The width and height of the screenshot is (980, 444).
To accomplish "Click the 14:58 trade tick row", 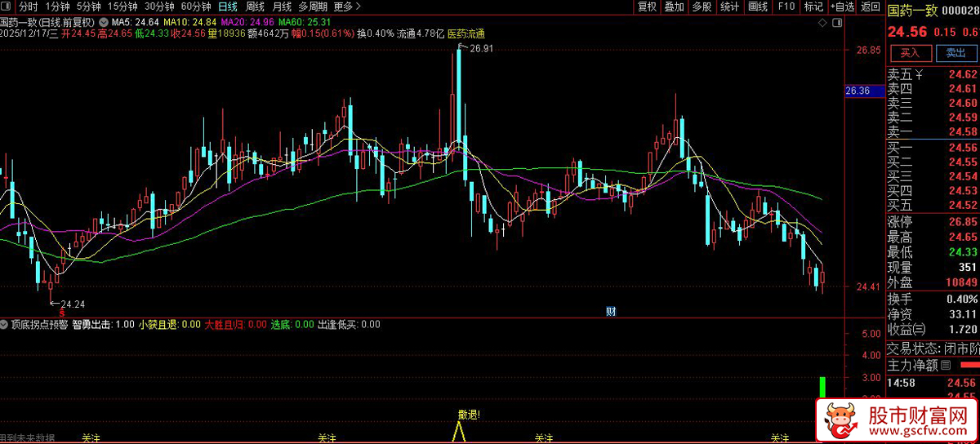I will coord(933,382).
